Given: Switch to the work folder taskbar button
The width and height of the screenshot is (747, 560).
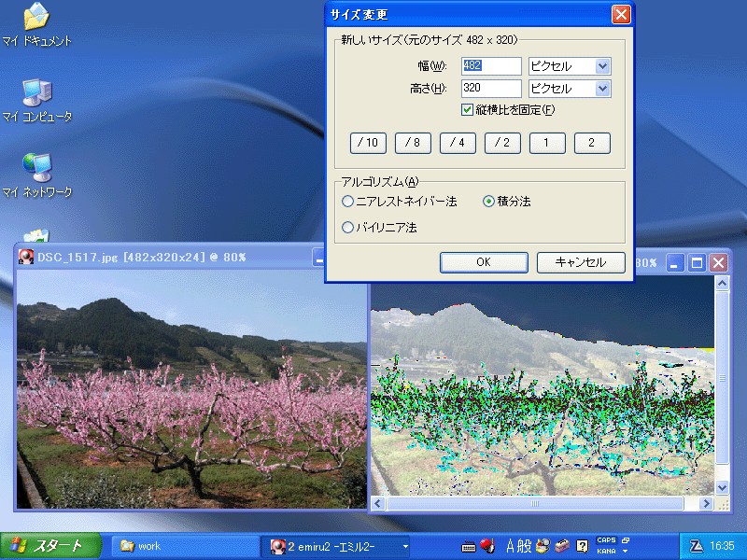Looking at the screenshot, I should 186,546.
